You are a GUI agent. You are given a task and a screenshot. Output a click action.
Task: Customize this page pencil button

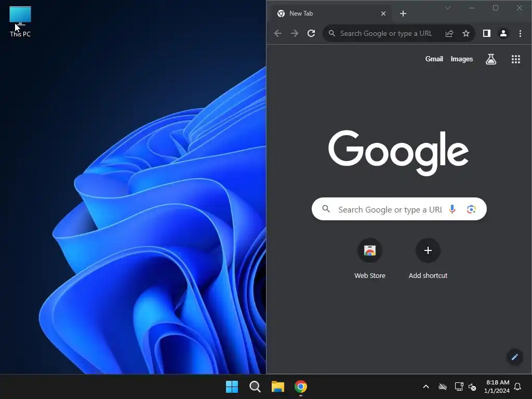click(514, 357)
